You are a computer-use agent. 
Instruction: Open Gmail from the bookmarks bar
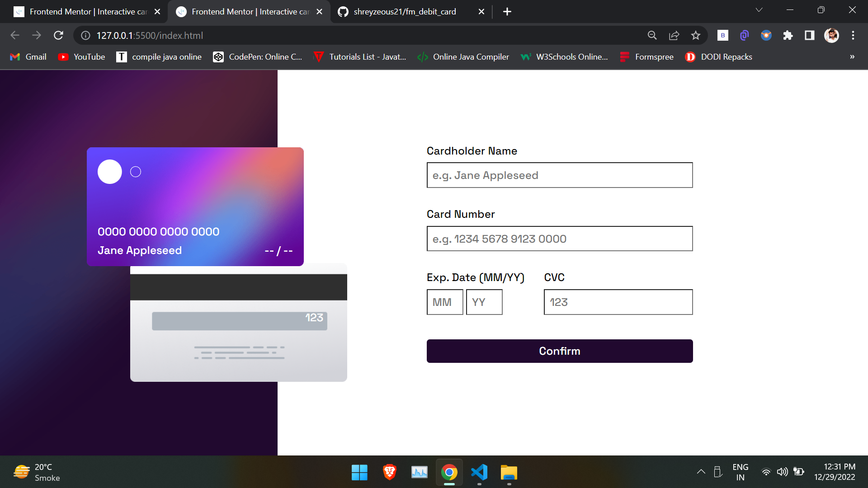[28, 56]
